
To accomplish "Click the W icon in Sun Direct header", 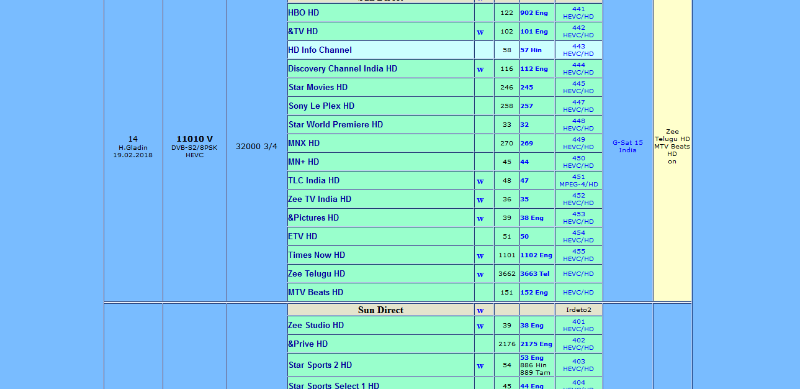I will [x=480, y=310].
